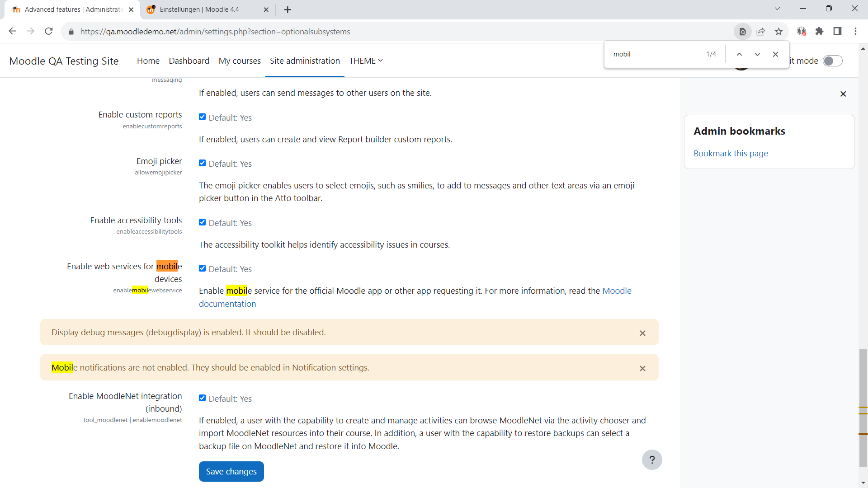The height and width of the screenshot is (488, 868).
Task: Jump to next find result
Action: (x=757, y=54)
